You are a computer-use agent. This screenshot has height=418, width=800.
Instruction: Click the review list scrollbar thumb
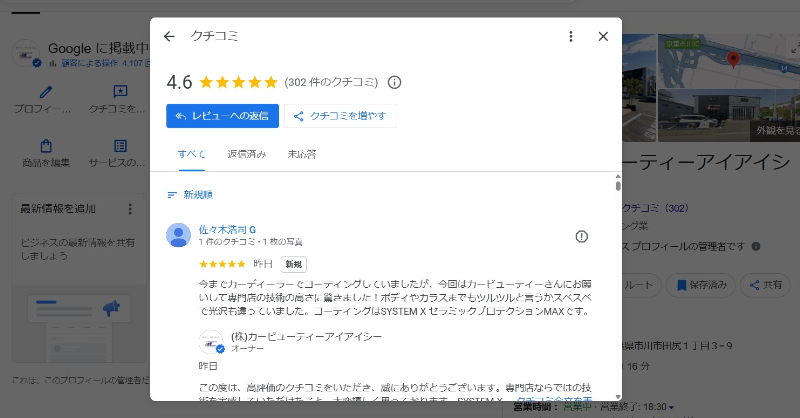tap(618, 186)
